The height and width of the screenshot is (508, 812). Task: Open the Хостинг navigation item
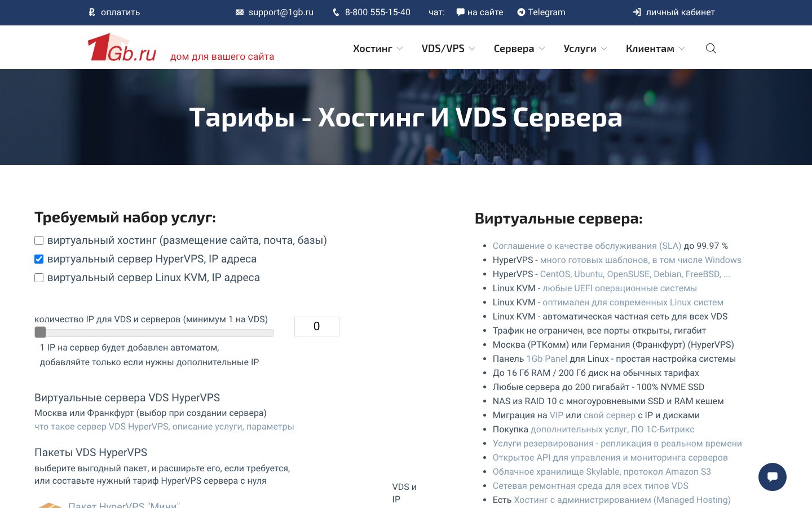(x=372, y=49)
